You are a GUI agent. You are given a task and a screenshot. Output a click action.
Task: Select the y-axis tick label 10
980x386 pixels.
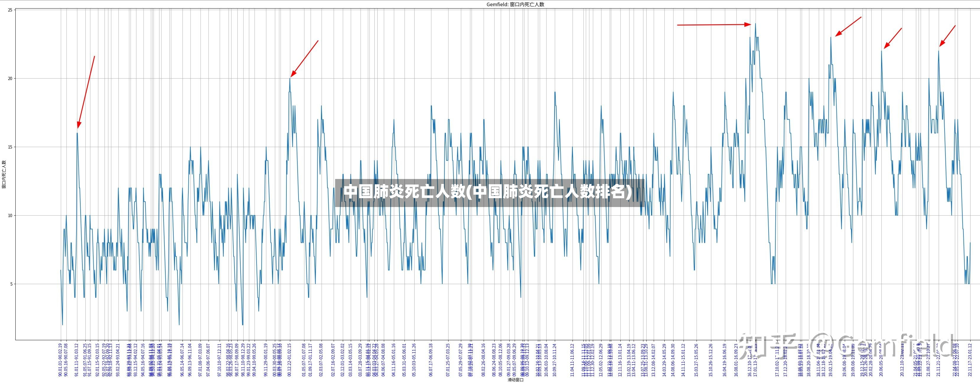[10, 216]
